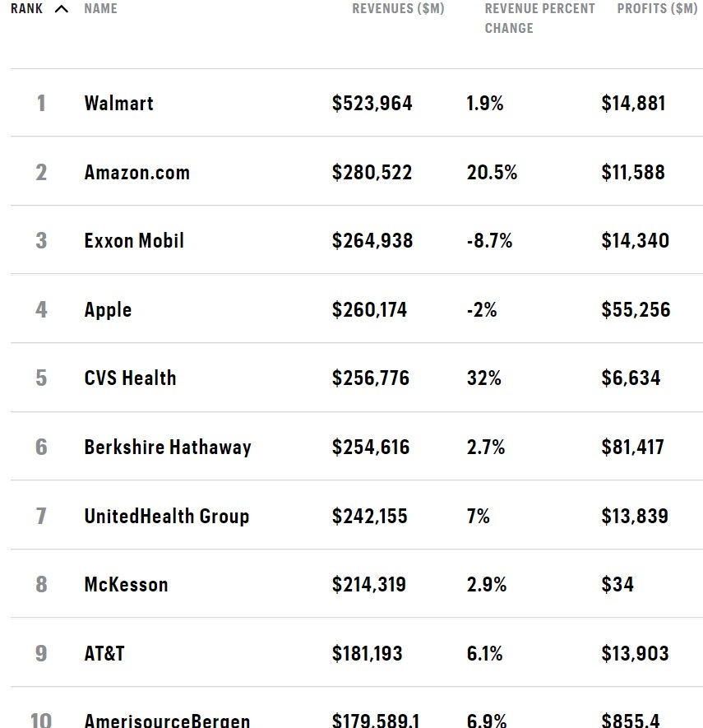
Task: Select the Exxon Mobil row name
Action: [134, 241]
